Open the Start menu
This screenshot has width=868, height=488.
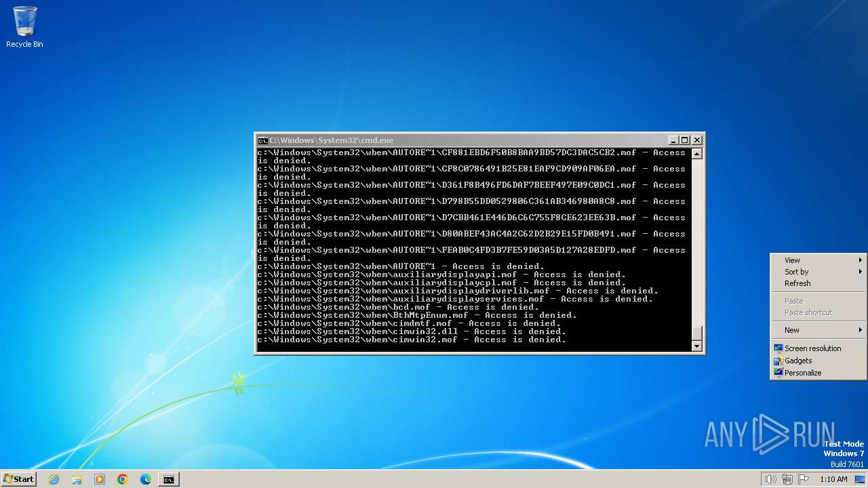coord(18,479)
